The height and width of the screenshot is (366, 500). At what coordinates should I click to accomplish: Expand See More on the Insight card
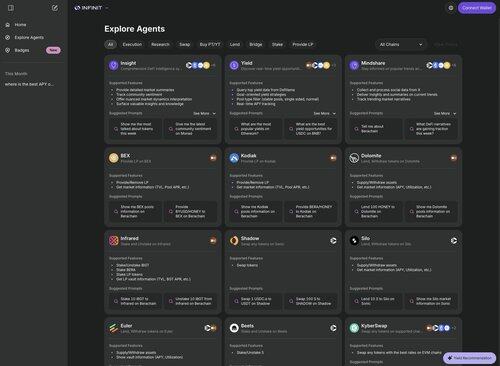point(204,113)
